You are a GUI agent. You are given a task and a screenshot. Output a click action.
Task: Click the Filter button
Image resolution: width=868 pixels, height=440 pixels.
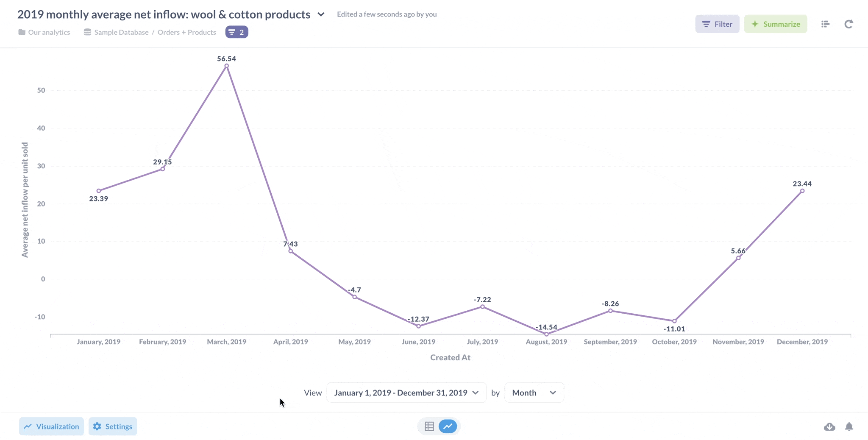click(717, 24)
